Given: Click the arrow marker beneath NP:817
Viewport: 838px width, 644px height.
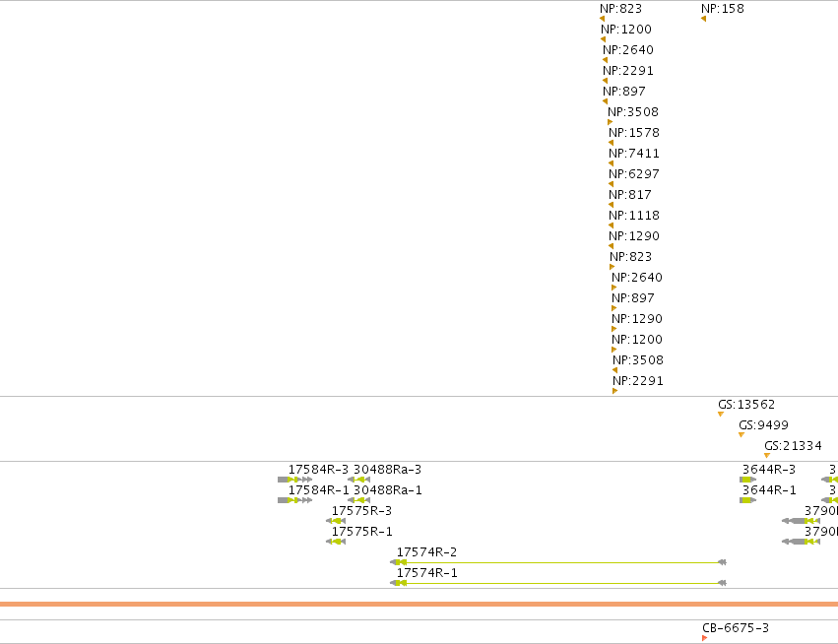Looking at the screenshot, I should [611, 205].
